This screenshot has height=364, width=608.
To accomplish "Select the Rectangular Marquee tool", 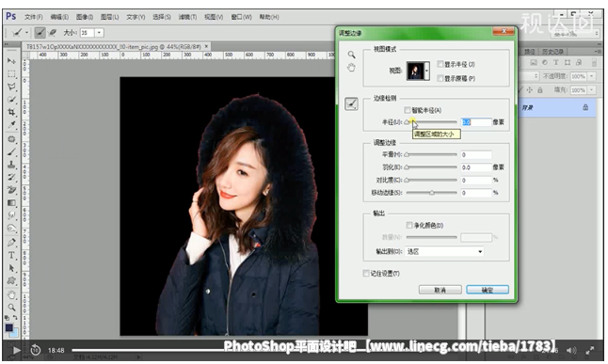I will coord(11,73).
